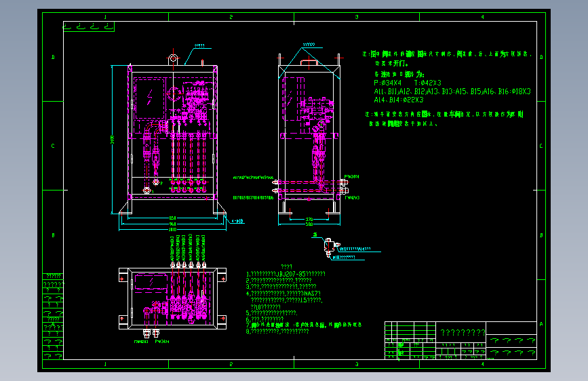Click zone letter C on the left border
The image size is (588, 381).
(x=53, y=146)
